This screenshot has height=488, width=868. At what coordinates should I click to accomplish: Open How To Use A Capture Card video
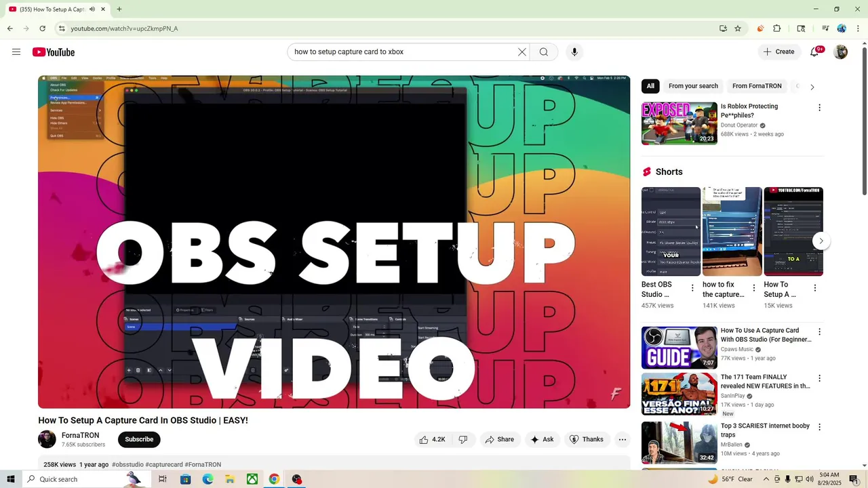[x=679, y=348]
